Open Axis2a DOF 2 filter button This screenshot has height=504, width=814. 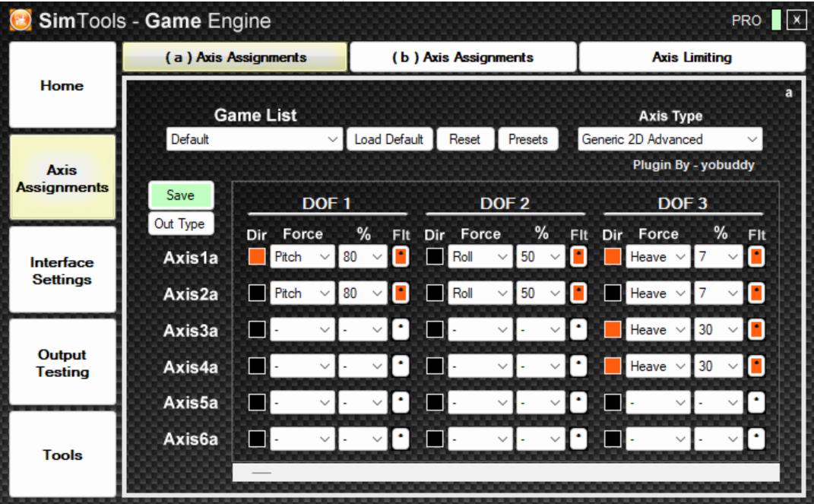coord(578,293)
